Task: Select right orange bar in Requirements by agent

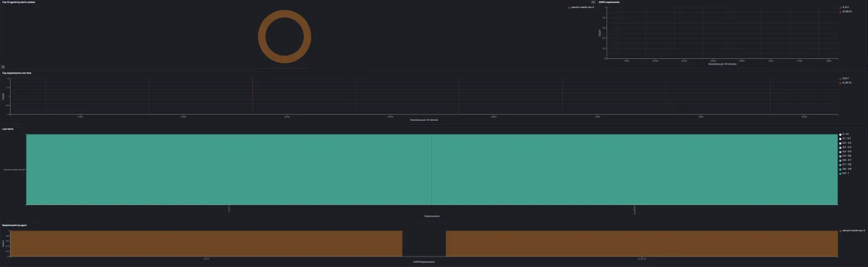Action: tap(642, 243)
